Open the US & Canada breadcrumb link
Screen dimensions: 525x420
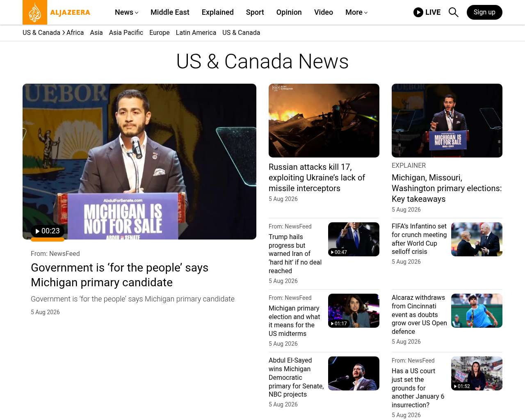pos(41,32)
